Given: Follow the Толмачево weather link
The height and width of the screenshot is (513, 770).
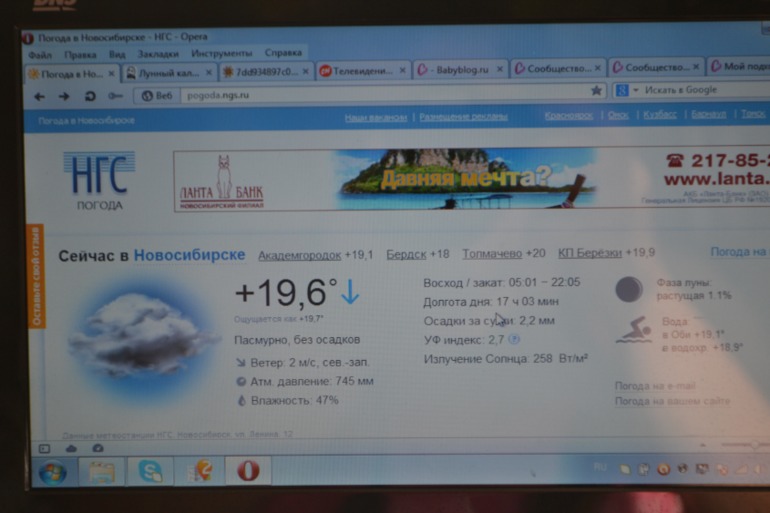Looking at the screenshot, I should (x=491, y=254).
